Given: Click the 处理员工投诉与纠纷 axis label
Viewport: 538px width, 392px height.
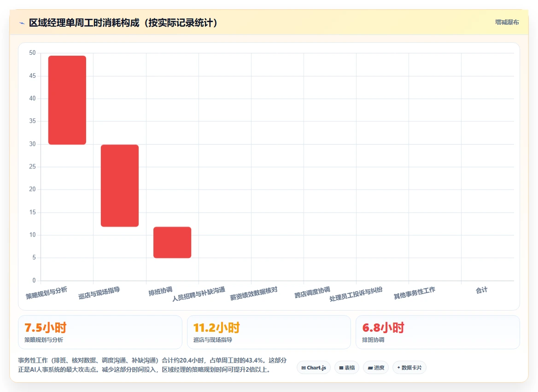Looking at the screenshot, I should coord(356,294).
